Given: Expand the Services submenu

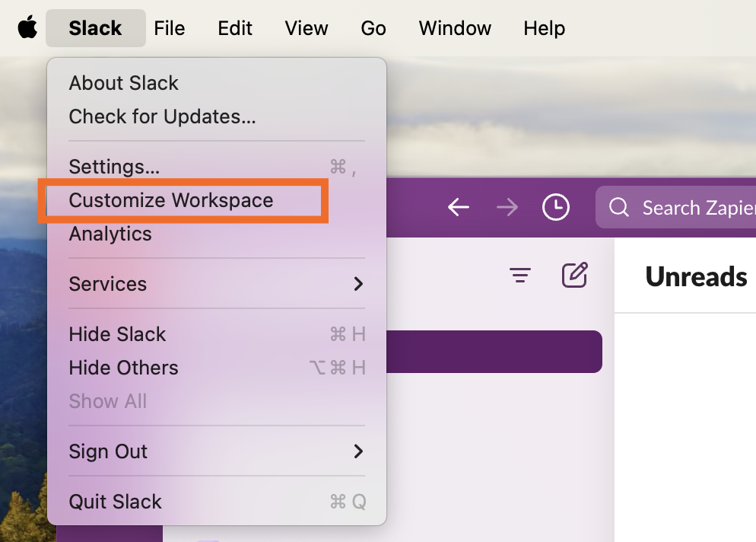Looking at the screenshot, I should click(217, 284).
